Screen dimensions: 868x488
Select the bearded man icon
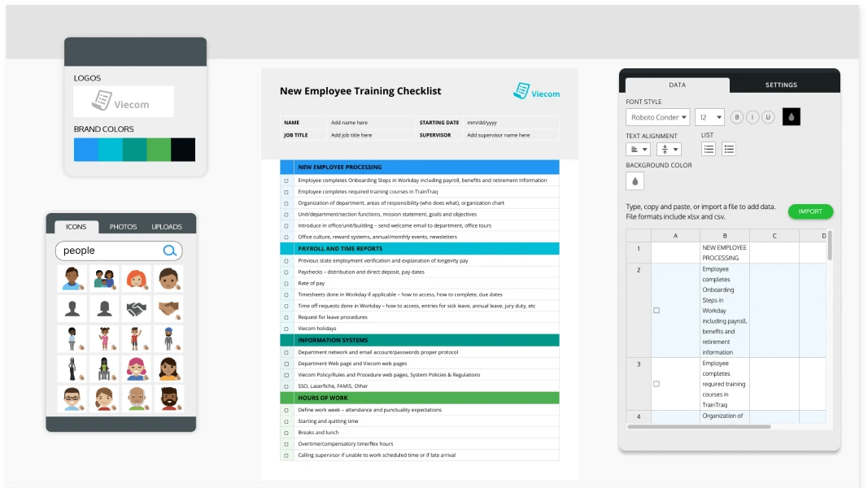coord(169,399)
